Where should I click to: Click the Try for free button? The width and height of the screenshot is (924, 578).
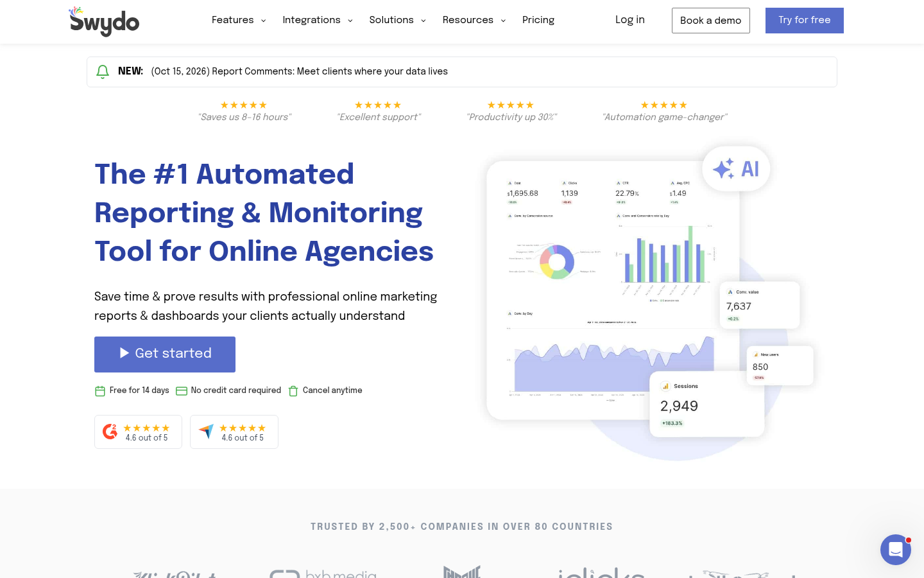click(805, 21)
